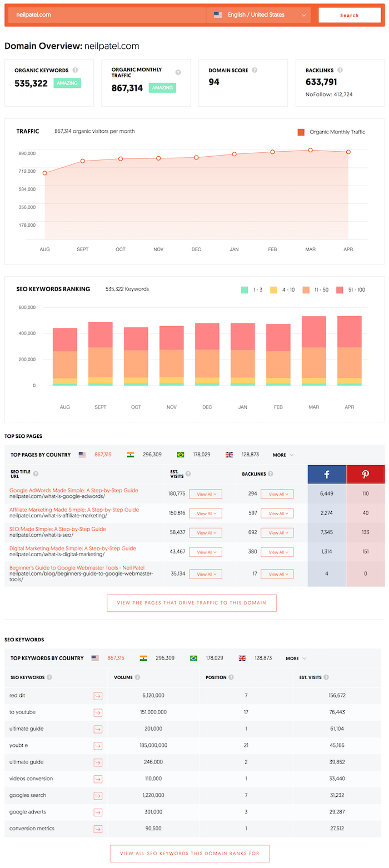Click the AUG data point on the Traffic chart

click(45, 173)
